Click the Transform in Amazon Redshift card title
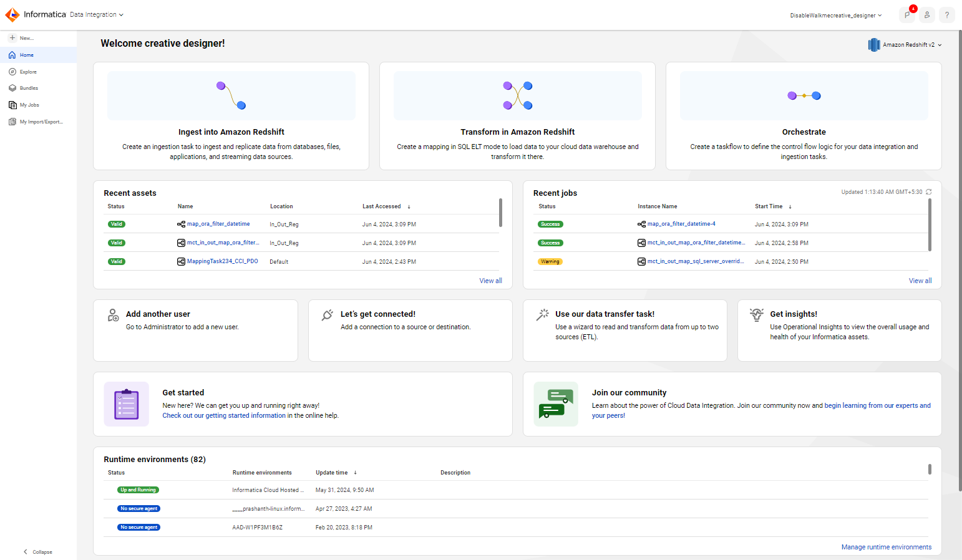 point(518,132)
